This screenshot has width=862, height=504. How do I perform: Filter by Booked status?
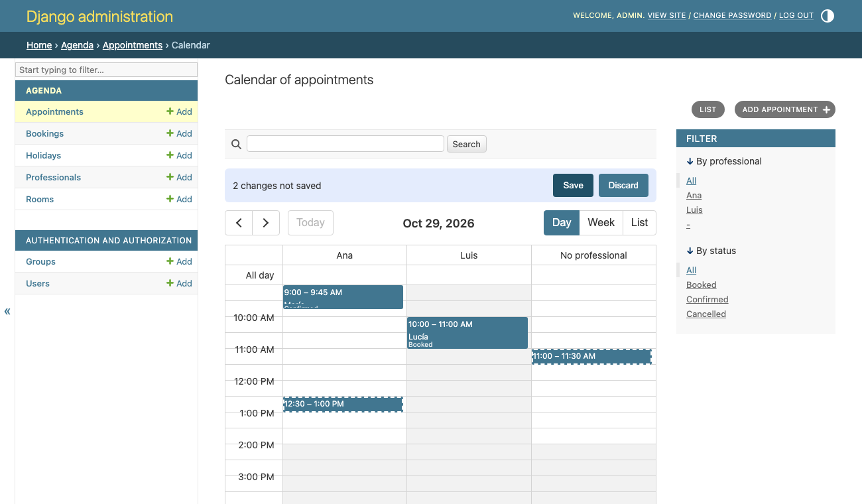click(701, 284)
